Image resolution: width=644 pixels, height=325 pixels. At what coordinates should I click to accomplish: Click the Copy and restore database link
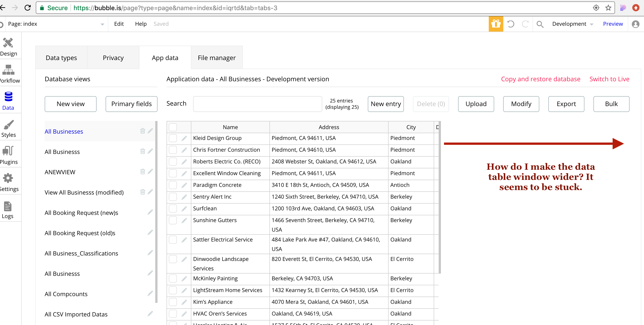click(540, 79)
